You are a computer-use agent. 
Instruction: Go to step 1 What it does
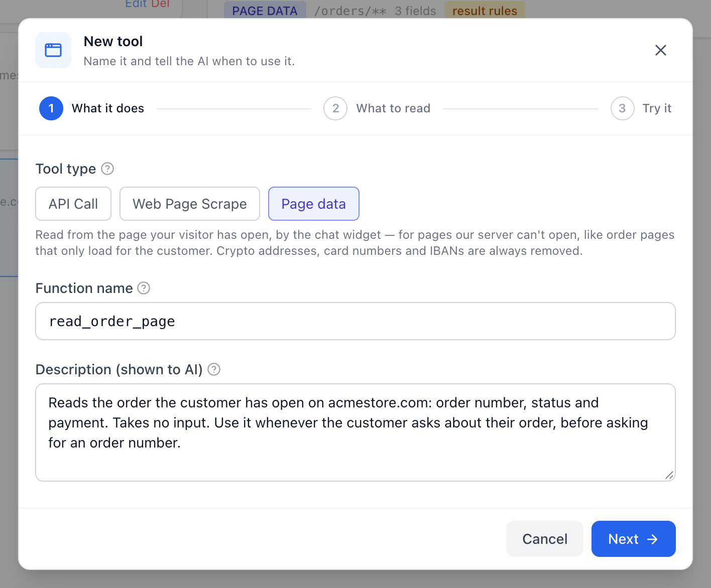92,108
